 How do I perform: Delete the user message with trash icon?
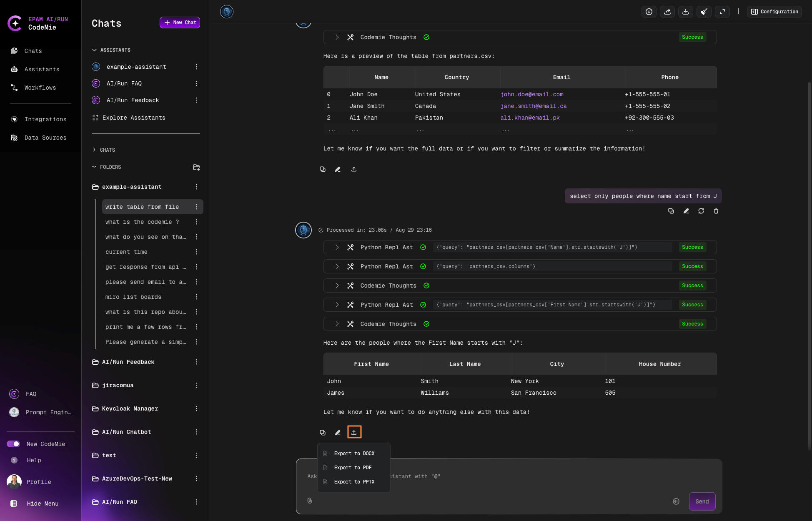pyautogui.click(x=716, y=211)
